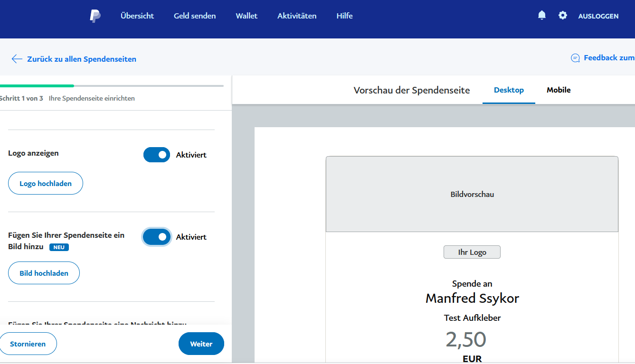Click the back arrow icon
Screen dimensions: 635x364
coord(17,59)
